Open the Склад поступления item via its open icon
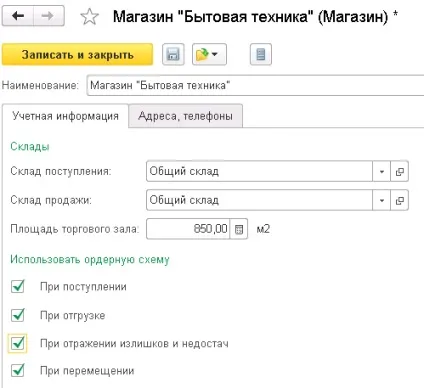This screenshot has width=424, height=388. (x=399, y=171)
